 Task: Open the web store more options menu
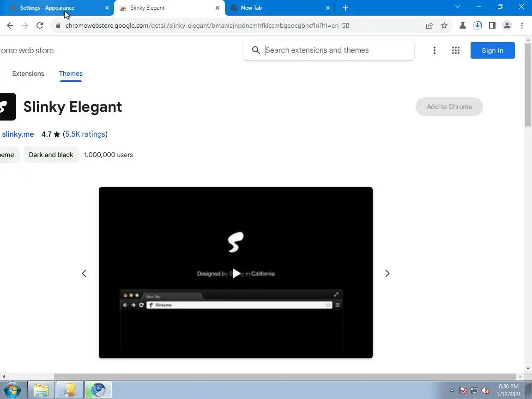point(434,50)
